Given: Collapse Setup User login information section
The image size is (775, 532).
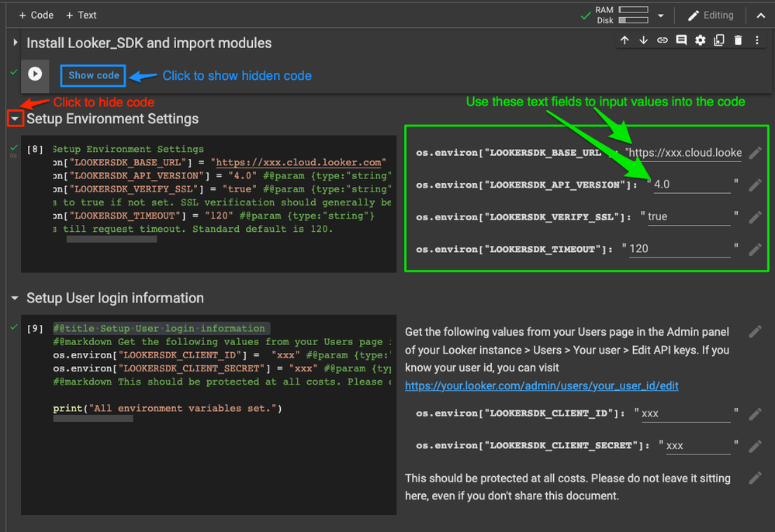Looking at the screenshot, I should click(x=15, y=298).
